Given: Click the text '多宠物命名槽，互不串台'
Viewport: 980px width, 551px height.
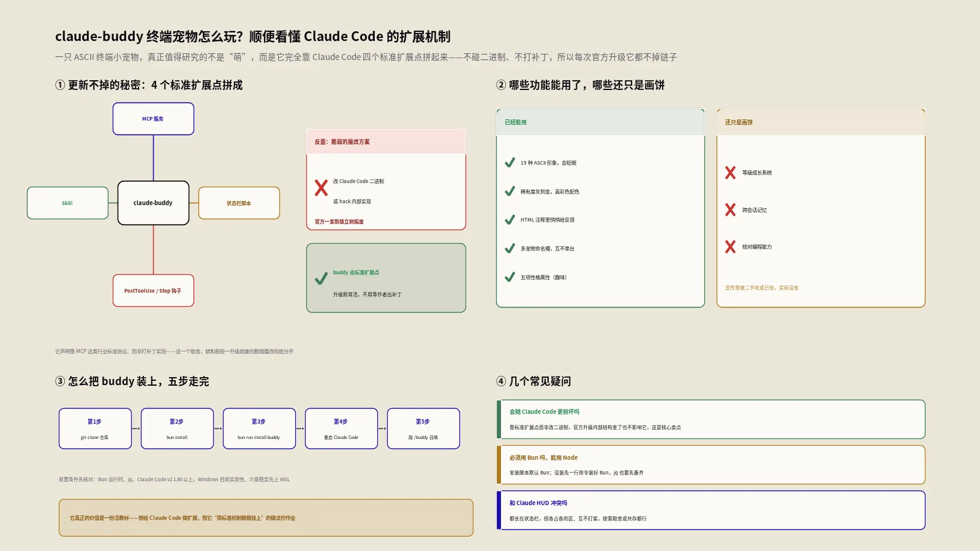Looking at the screenshot, I should pyautogui.click(x=547, y=249).
